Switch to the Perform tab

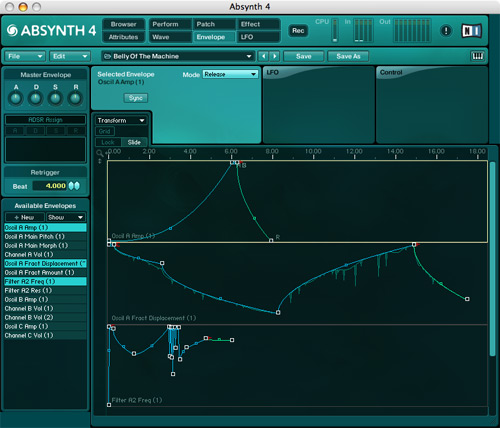coord(170,24)
